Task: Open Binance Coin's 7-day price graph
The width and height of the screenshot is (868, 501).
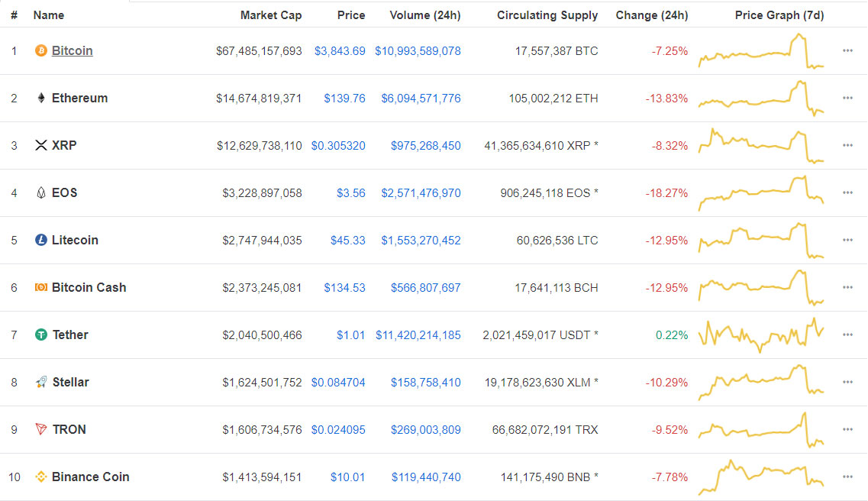Action: (761, 477)
